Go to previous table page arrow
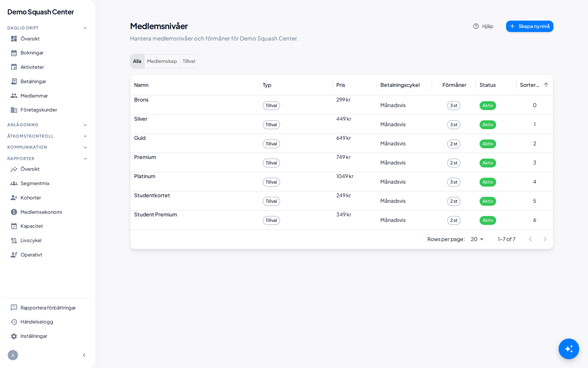 pyautogui.click(x=530, y=239)
